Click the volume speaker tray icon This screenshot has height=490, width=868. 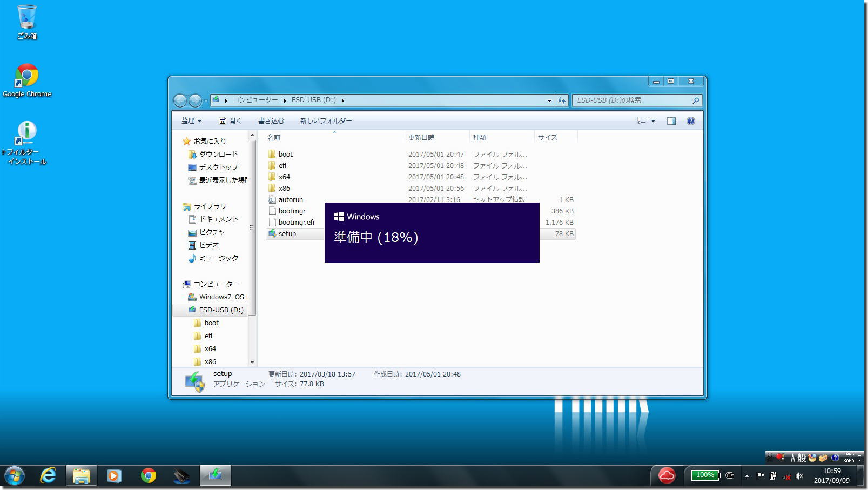pos(799,476)
